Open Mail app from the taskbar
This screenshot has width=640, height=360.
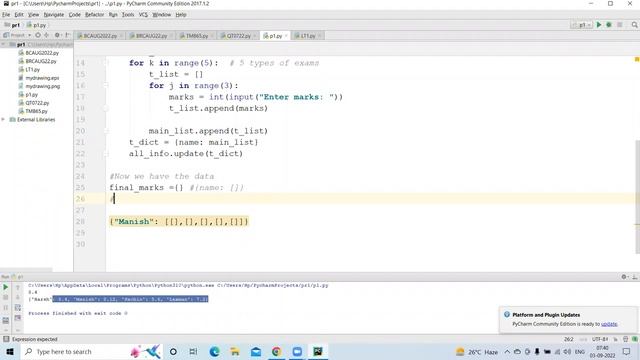point(256,351)
